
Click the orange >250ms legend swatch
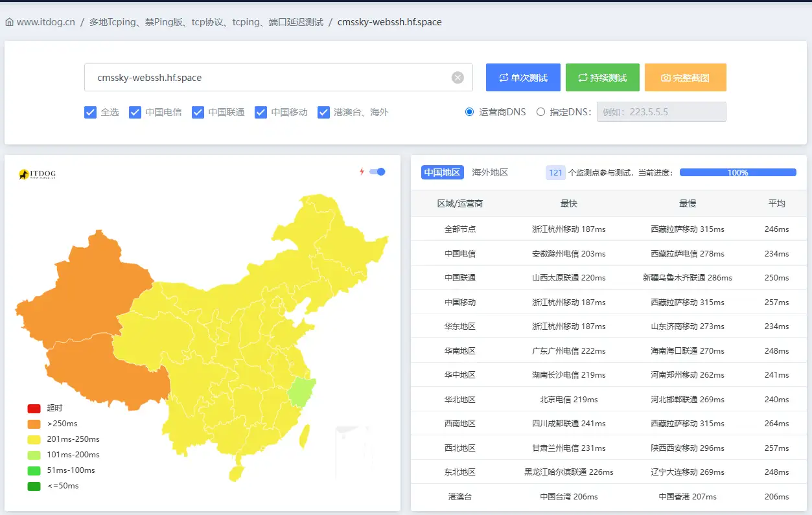[x=34, y=424]
